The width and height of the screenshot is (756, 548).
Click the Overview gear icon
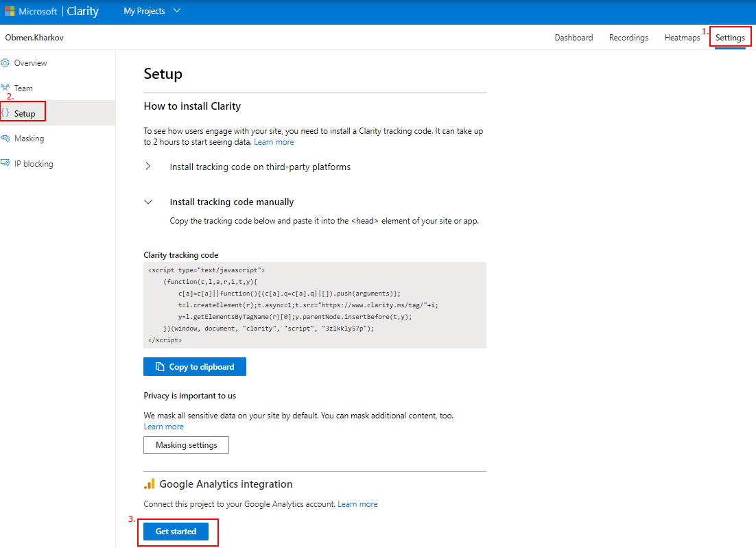tap(5, 62)
